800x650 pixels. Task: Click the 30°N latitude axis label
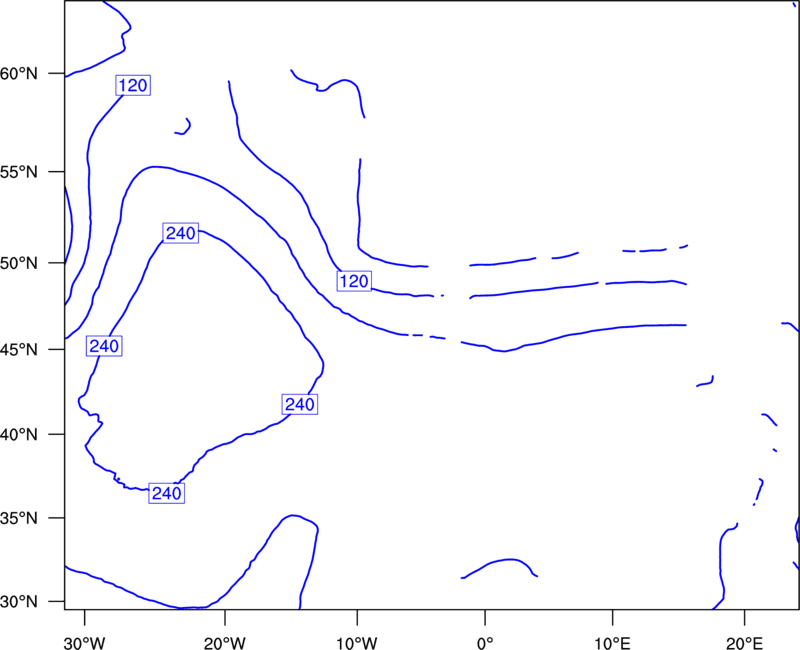[19, 602]
